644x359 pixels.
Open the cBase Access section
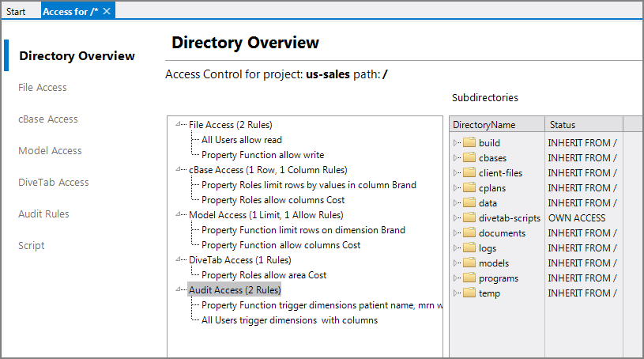tap(48, 119)
